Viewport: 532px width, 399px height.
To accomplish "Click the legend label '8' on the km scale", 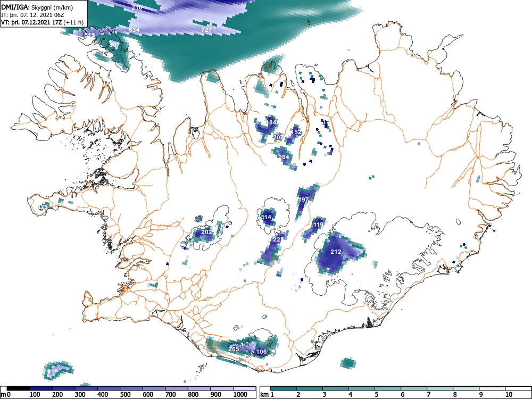I will [x=455, y=395].
